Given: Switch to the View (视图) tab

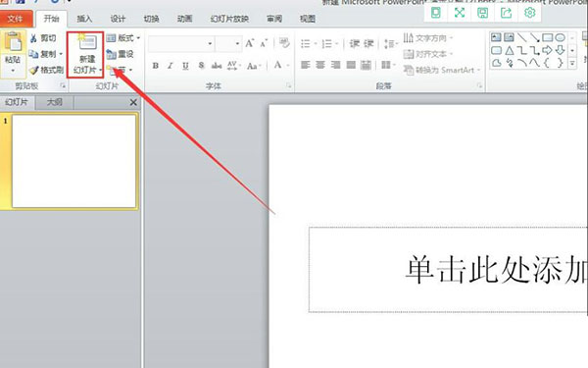Looking at the screenshot, I should tap(308, 19).
